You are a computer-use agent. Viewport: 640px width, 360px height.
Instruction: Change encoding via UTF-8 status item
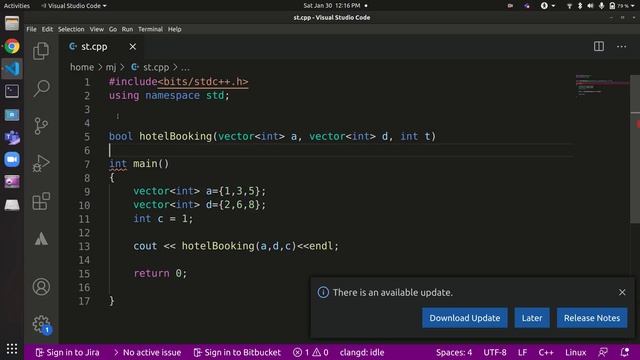(x=495, y=352)
